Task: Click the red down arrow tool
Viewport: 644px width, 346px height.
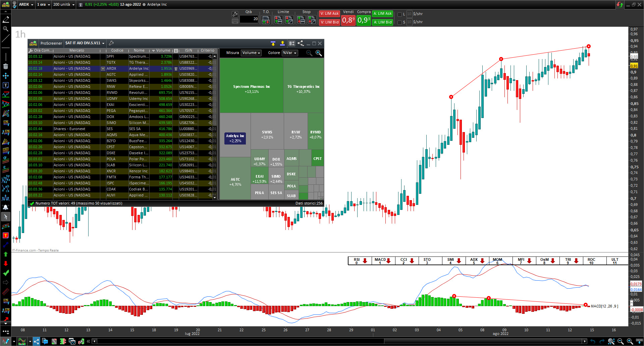Action: (x=6, y=264)
